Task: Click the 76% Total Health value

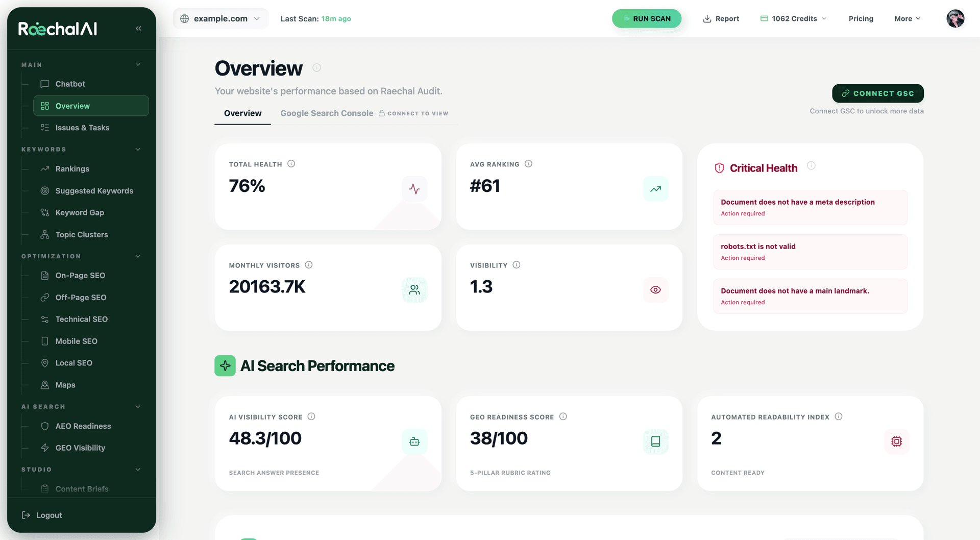Action: (247, 186)
